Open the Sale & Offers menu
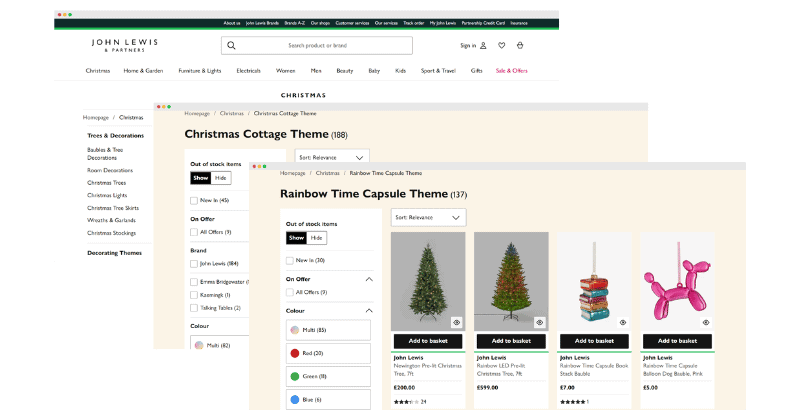The height and width of the screenshot is (420, 800). tap(511, 71)
